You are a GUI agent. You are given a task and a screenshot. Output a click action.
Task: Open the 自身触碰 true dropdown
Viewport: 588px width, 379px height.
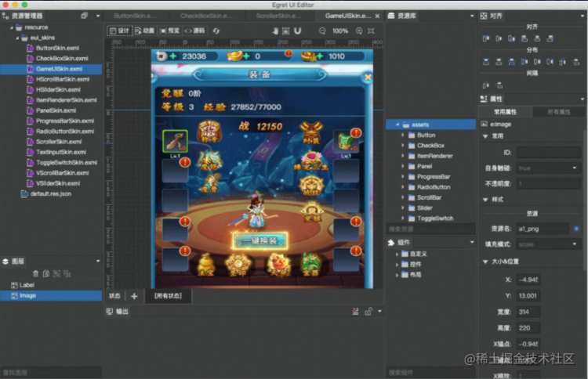point(549,168)
